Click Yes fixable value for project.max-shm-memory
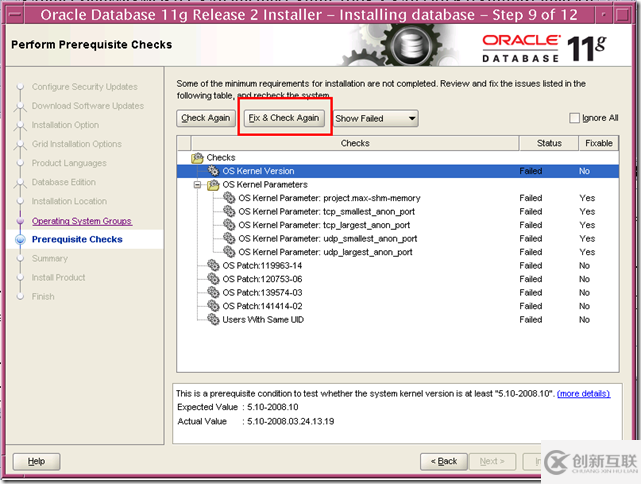 pyautogui.click(x=587, y=198)
